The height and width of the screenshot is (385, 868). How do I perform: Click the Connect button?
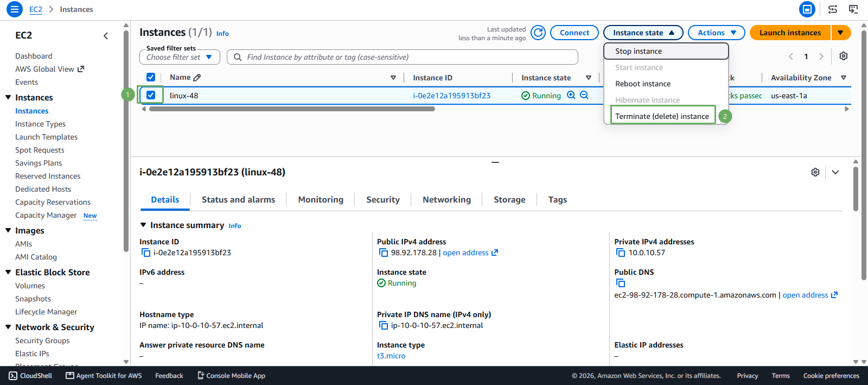pos(575,33)
